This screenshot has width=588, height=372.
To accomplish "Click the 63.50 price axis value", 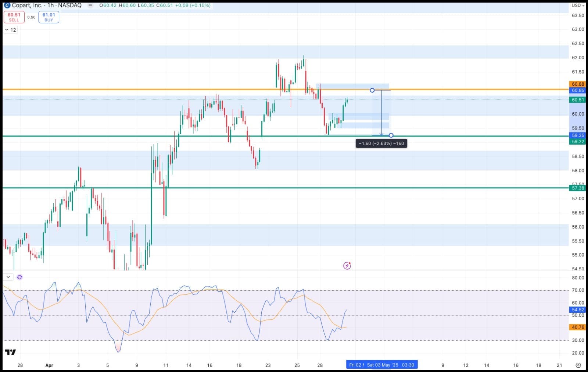I will 578,15.
